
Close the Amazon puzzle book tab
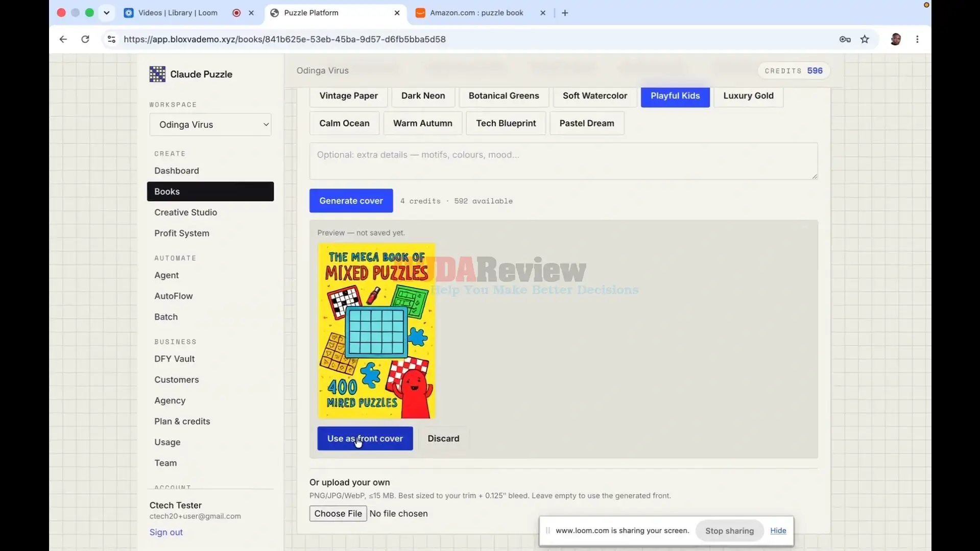point(543,13)
